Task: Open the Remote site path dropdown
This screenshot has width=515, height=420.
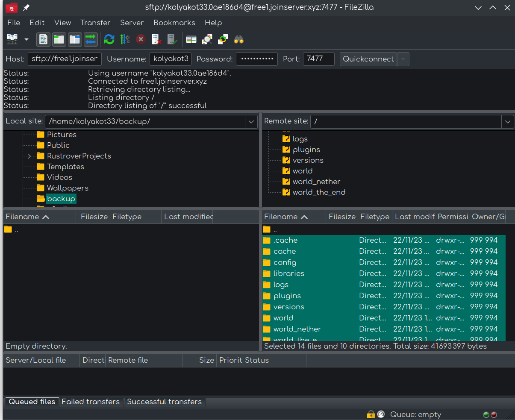Action: pyautogui.click(x=508, y=122)
